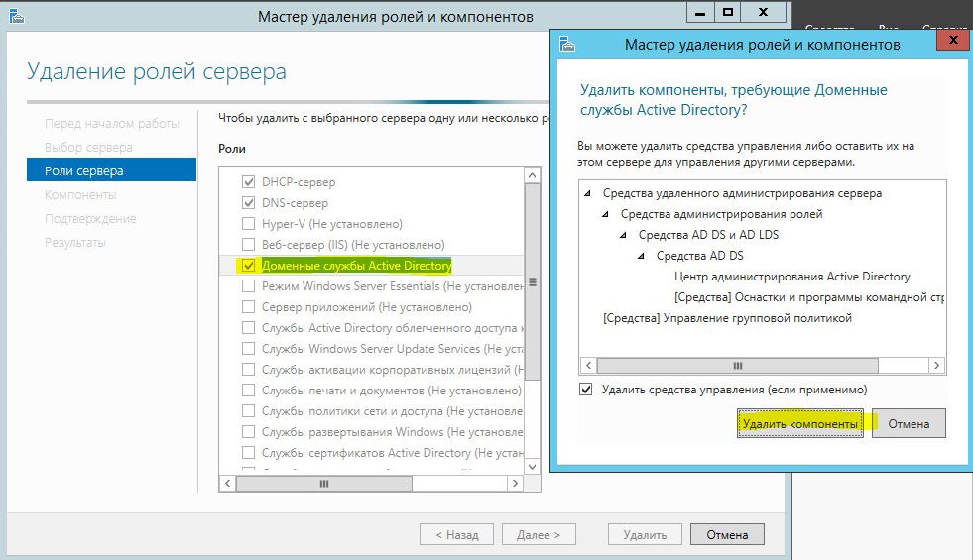
Task: Click dialog tree scroll right arrow
Action: click(937, 366)
